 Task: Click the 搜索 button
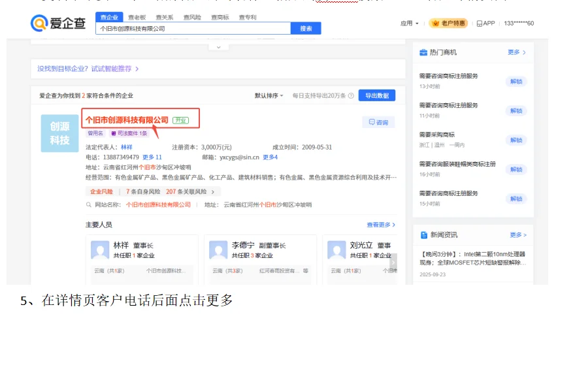[x=306, y=29]
